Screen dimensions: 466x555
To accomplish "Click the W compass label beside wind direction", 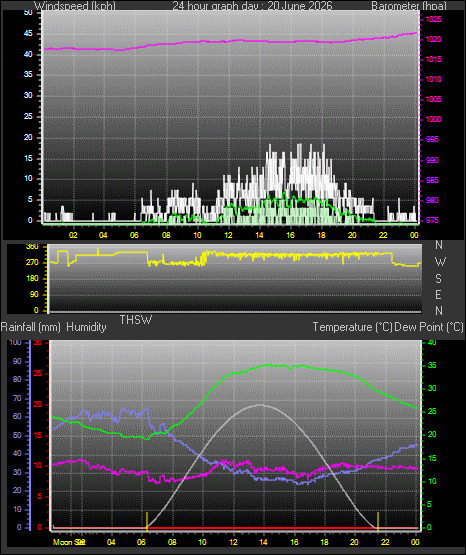I will (x=440, y=262).
